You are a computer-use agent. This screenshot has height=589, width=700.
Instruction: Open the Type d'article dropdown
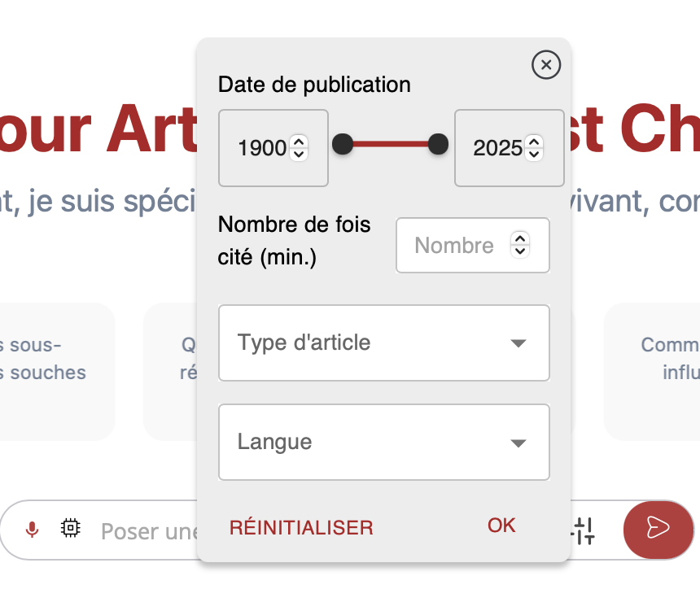click(383, 342)
